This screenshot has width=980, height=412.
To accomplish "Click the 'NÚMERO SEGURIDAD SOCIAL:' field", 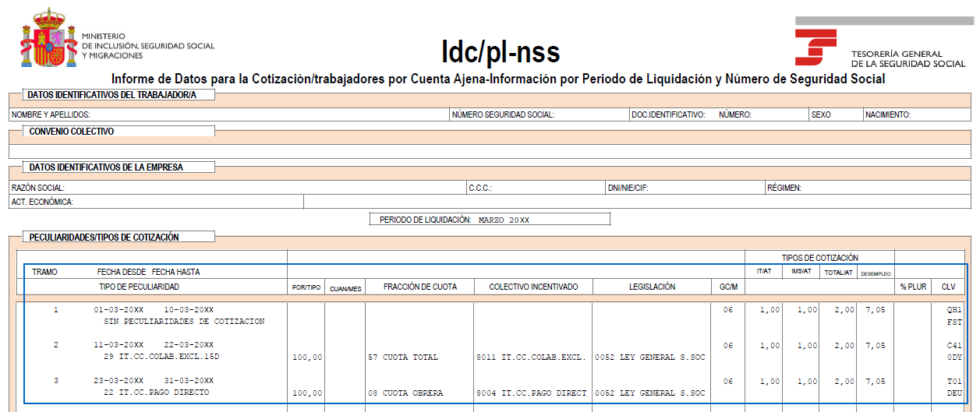I will point(540,114).
